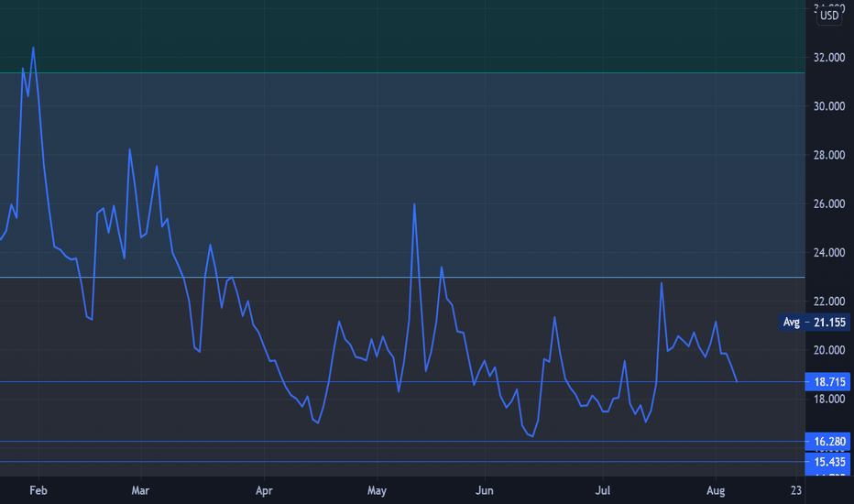Click the May label on time axis

[x=377, y=490]
